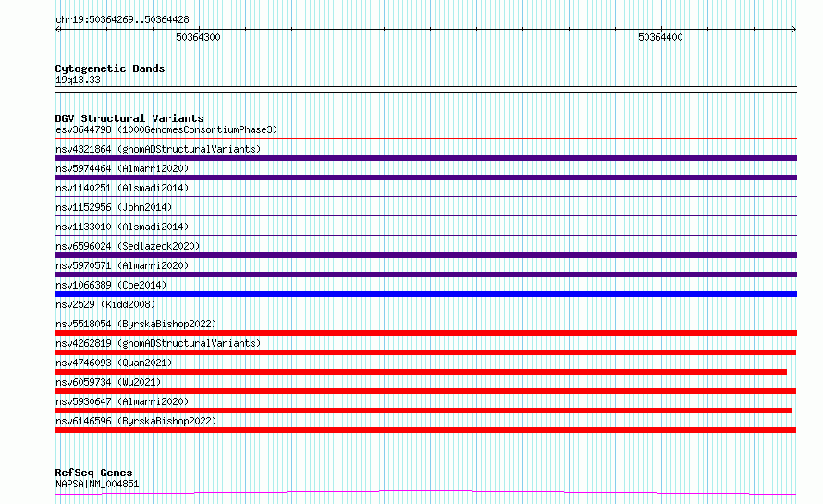Open variant nsv5974464 (Almarri2020) label
Image resolution: width=823 pixels, height=504 pixels.
(x=122, y=168)
